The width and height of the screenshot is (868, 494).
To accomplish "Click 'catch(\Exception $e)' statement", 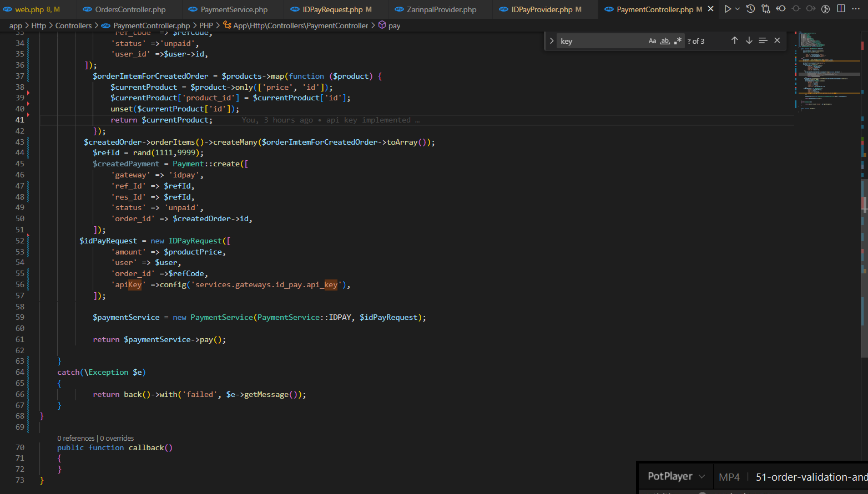I will tap(102, 372).
